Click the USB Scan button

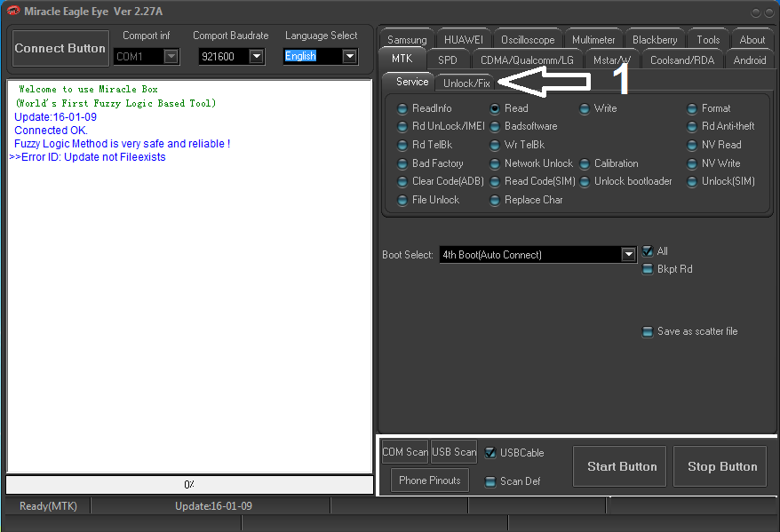pyautogui.click(x=454, y=452)
